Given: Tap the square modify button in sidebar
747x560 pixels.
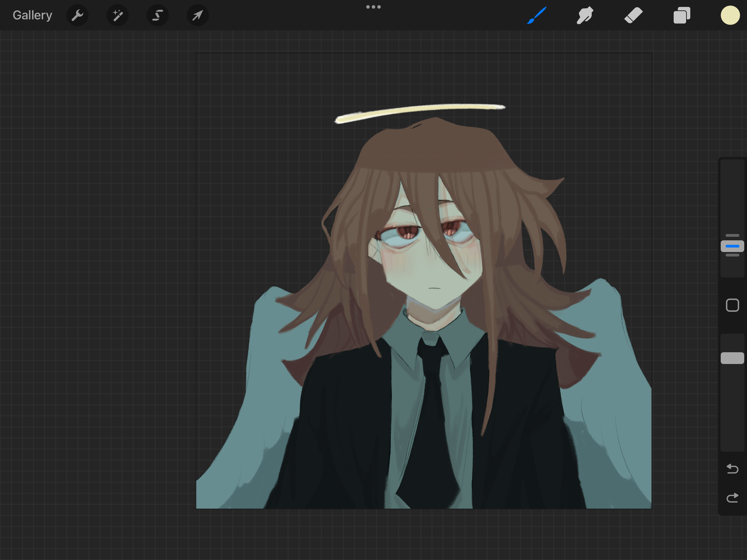Looking at the screenshot, I should pyautogui.click(x=732, y=305).
